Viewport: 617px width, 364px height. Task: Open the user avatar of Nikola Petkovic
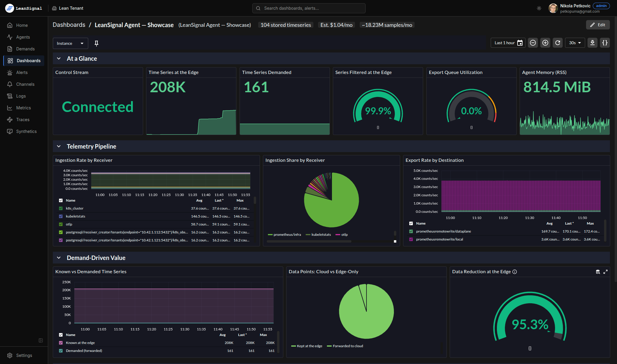point(553,8)
